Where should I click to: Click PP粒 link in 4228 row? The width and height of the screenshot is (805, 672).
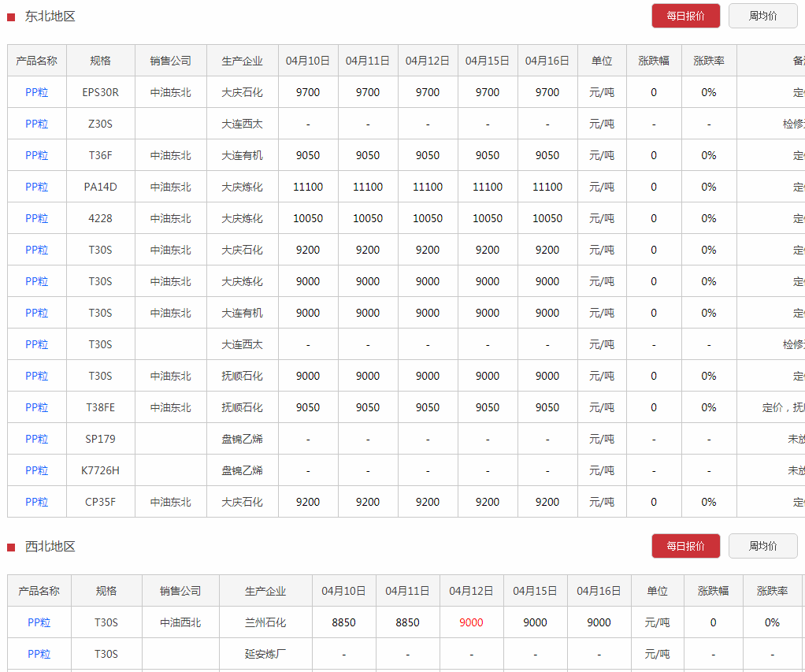point(37,218)
